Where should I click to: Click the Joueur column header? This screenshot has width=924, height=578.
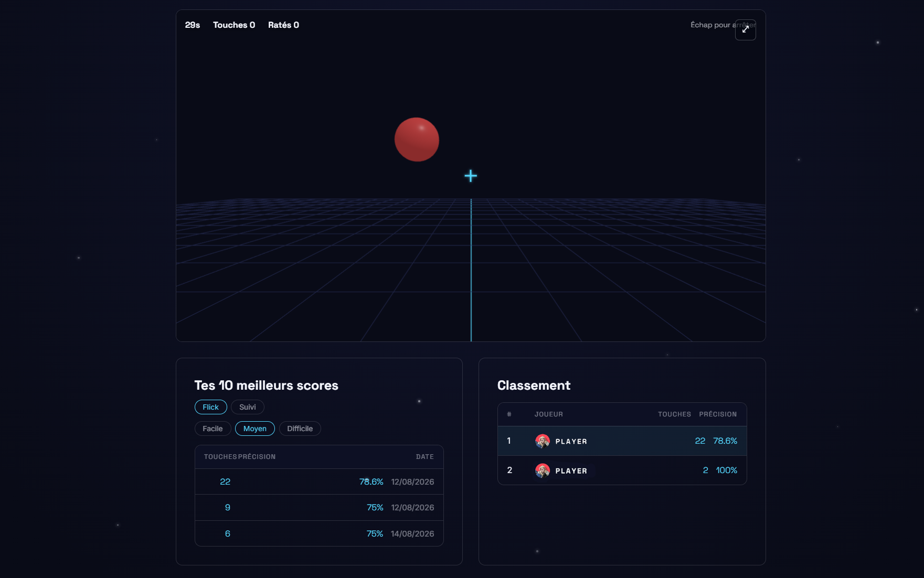(549, 414)
